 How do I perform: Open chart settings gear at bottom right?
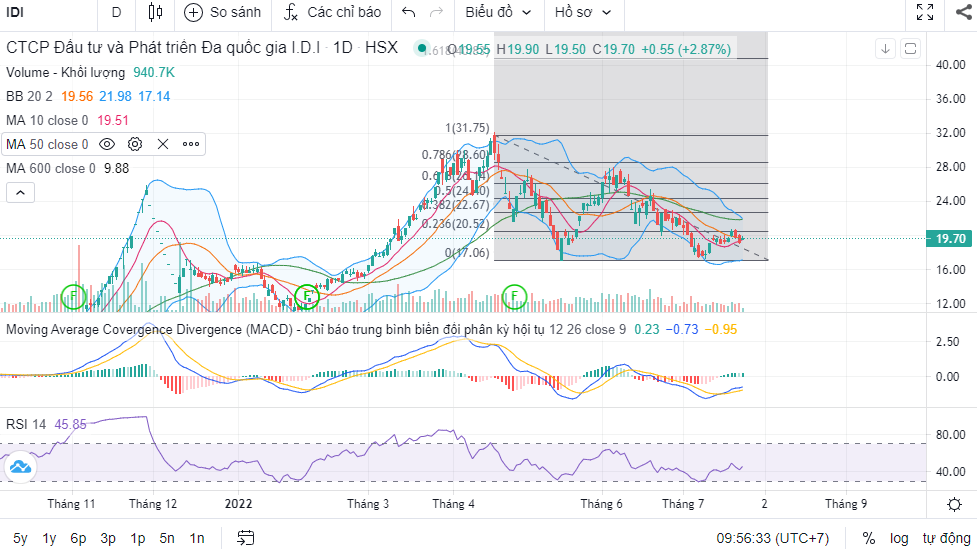pos(955,503)
